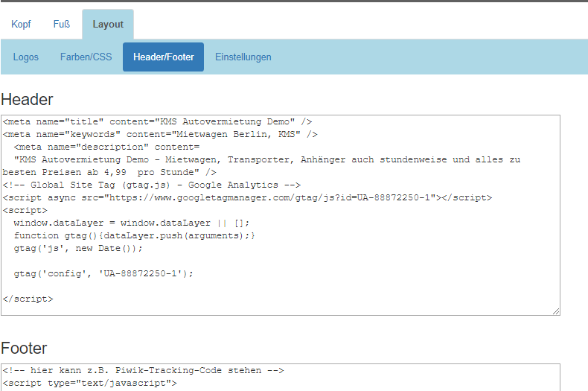Image resolution: width=588 pixels, height=391 pixels.
Task: Click inside the Footer code textarea
Action: tap(281, 377)
